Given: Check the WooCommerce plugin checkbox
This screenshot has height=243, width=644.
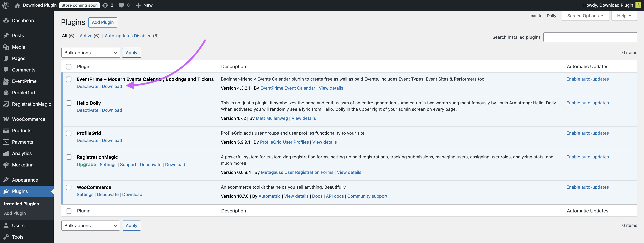Looking at the screenshot, I should [x=69, y=187].
